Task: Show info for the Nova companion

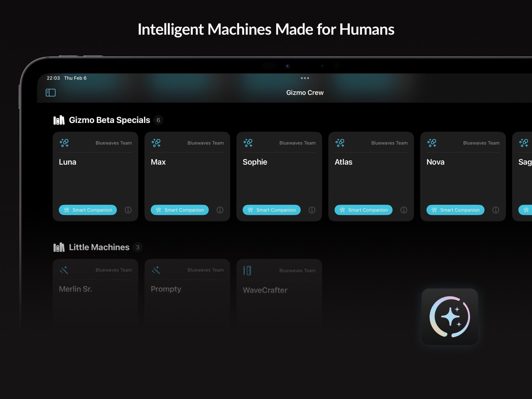Action: click(x=495, y=210)
